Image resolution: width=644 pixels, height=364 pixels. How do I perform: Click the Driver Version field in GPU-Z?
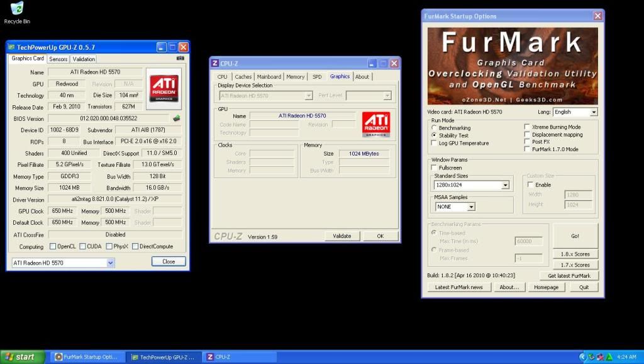[114, 199]
